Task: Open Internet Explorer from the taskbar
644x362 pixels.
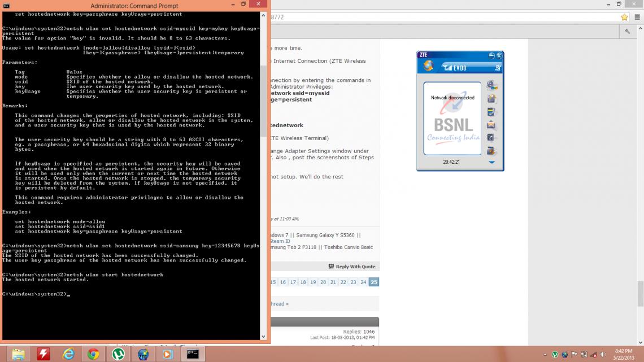Action: [68, 354]
